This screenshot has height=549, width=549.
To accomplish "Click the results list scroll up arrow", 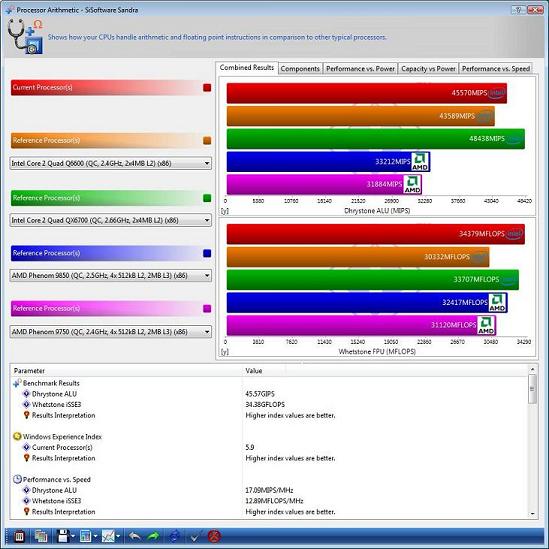I will coord(533,369).
